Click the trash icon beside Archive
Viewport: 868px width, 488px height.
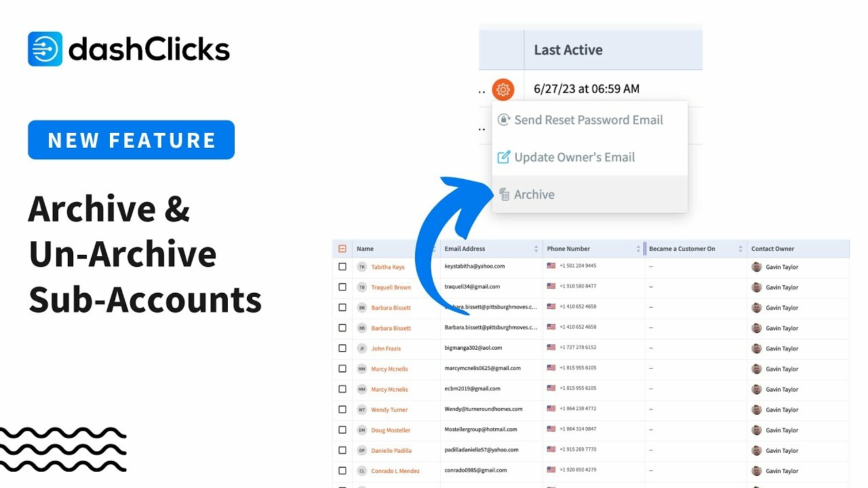point(503,194)
